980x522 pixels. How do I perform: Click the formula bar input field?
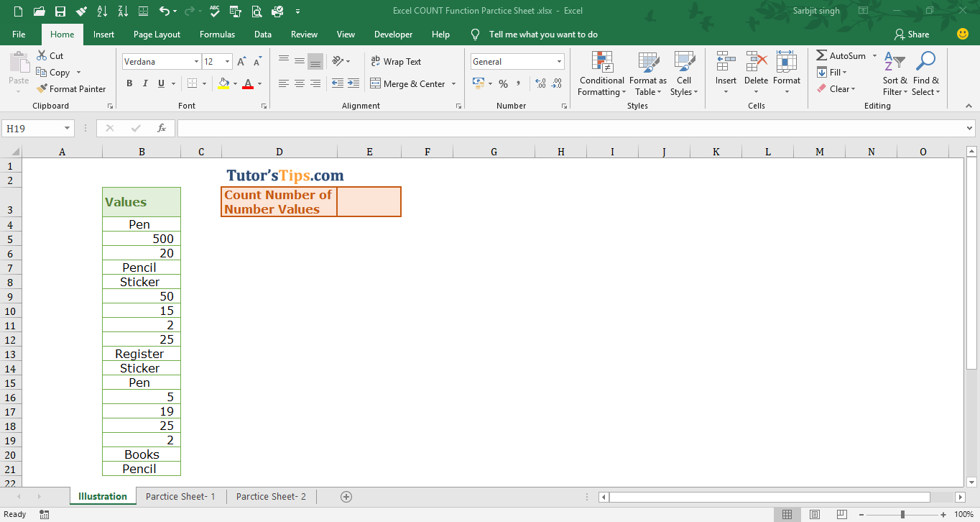[570, 128]
